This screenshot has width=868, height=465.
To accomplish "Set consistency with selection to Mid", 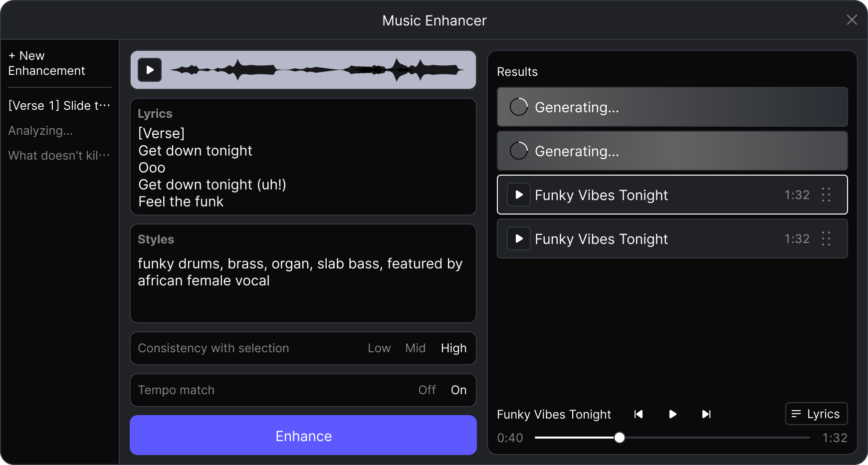I will point(415,348).
